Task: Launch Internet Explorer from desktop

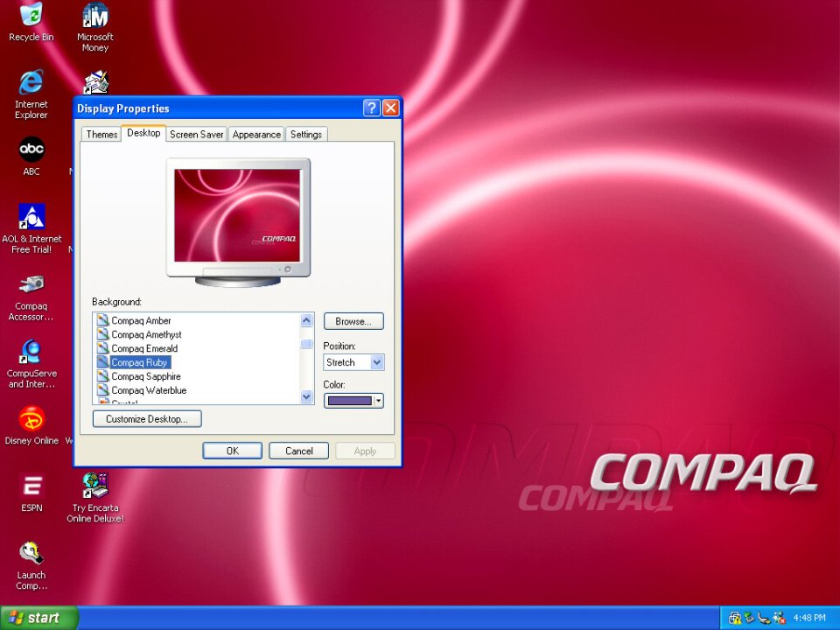Action: tap(31, 83)
